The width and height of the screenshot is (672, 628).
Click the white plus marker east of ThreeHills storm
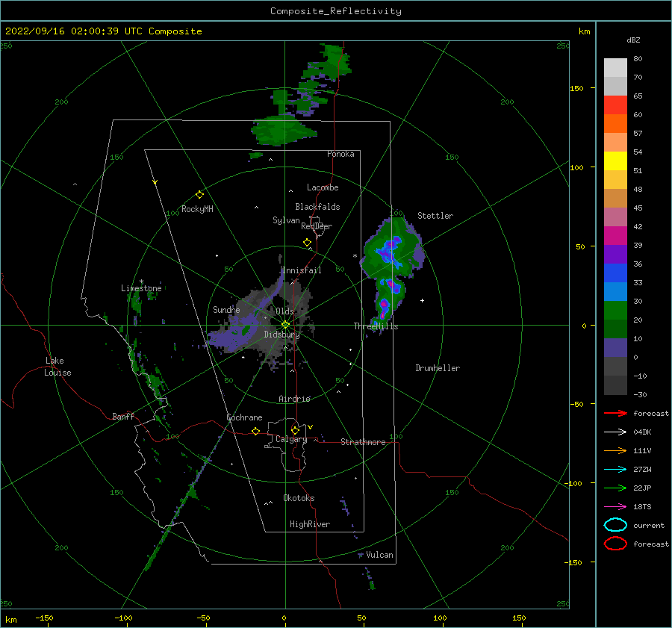pyautogui.click(x=422, y=300)
